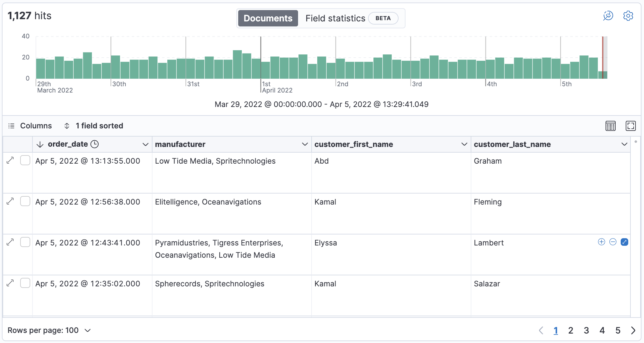This screenshot has height=343, width=644.
Task: Change Rows per page dropdown
Action: (49, 330)
